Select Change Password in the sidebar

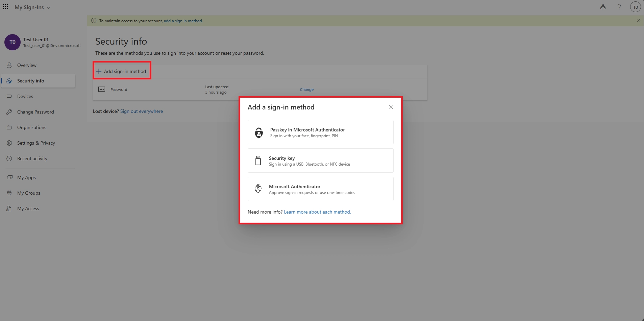(x=35, y=112)
